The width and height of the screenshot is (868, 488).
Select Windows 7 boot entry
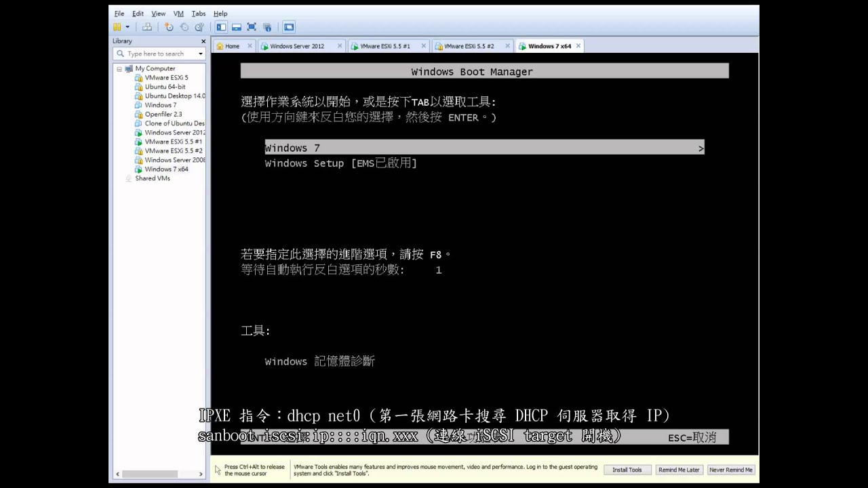click(x=484, y=148)
